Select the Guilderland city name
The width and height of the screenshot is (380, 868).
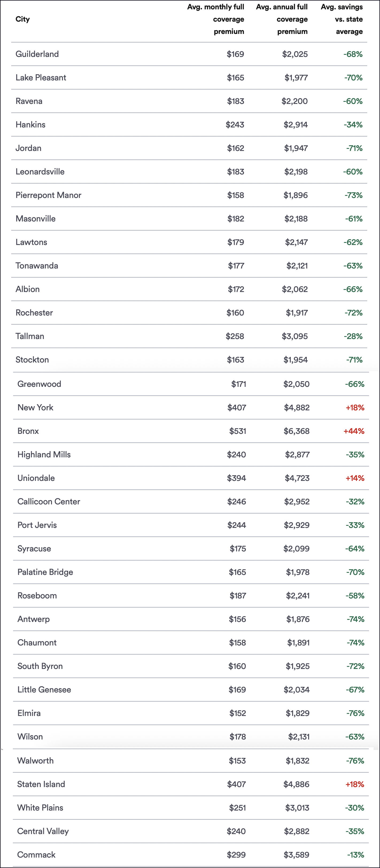click(x=37, y=54)
